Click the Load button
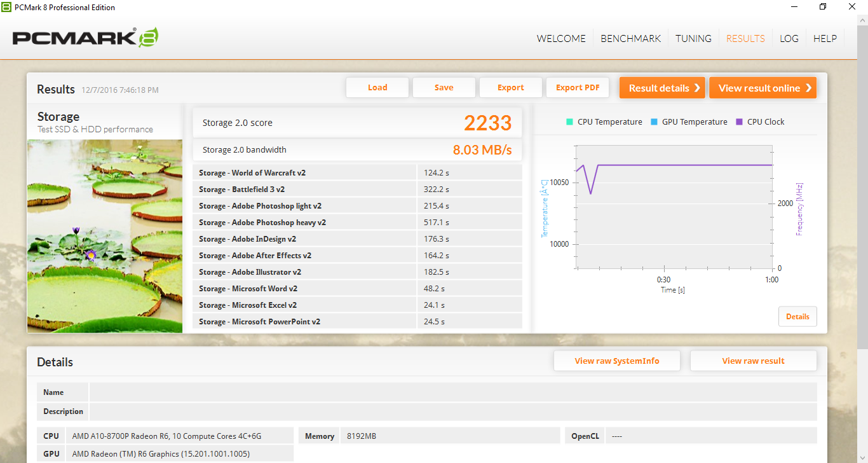Viewport: 868px width, 463px height. tap(377, 88)
